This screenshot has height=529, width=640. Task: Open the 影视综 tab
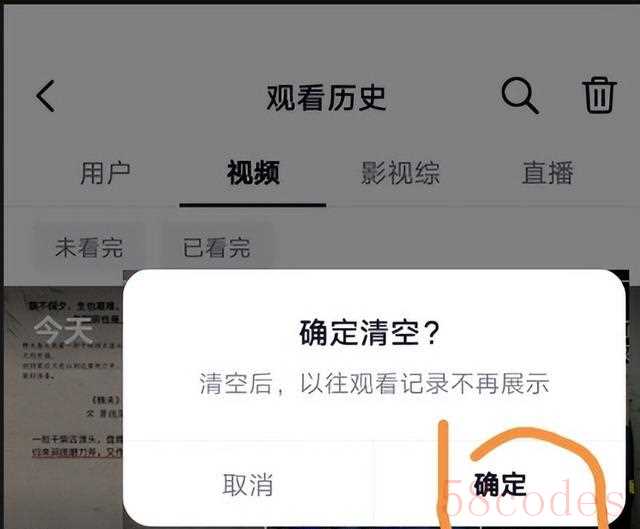pos(400,173)
